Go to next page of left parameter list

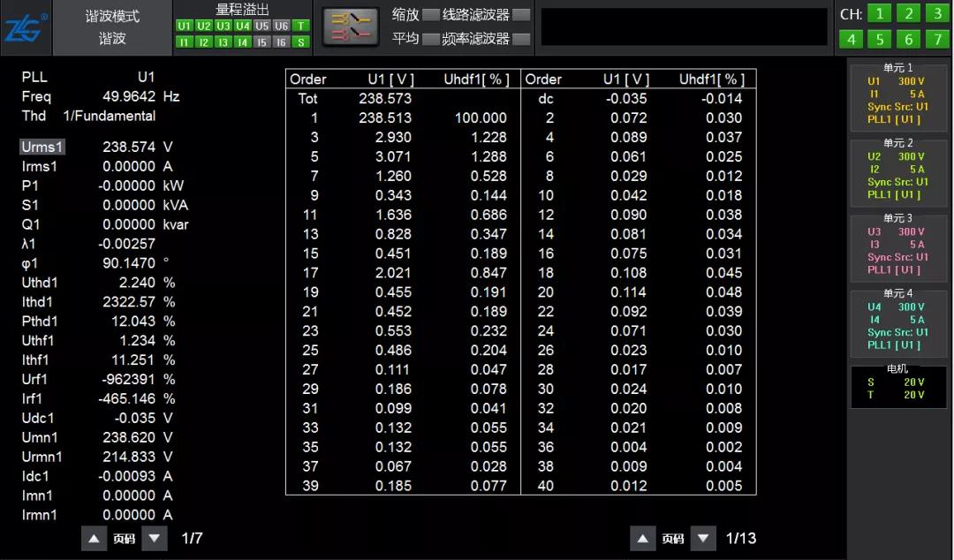click(x=155, y=538)
